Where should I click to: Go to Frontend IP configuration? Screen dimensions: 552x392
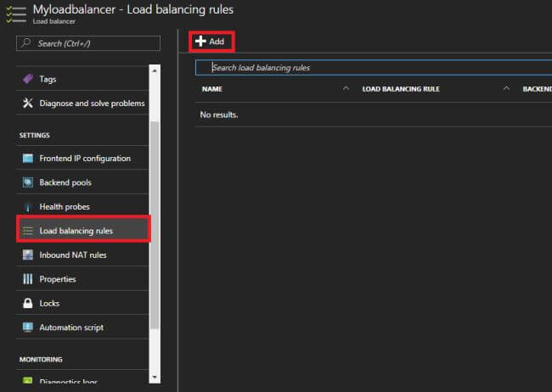coord(82,159)
